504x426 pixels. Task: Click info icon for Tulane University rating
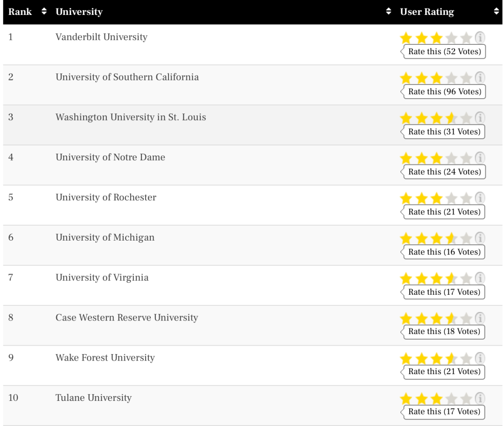click(480, 398)
